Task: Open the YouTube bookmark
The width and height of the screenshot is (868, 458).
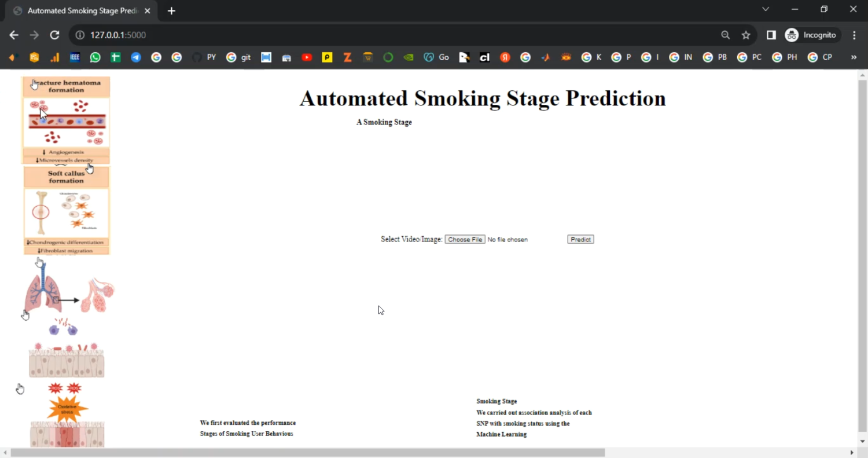Action: [x=307, y=57]
